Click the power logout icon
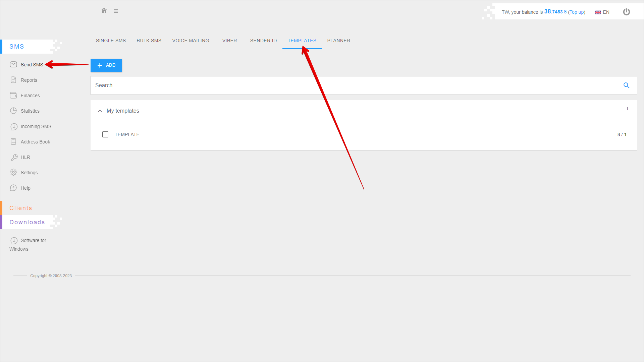 coord(626,12)
